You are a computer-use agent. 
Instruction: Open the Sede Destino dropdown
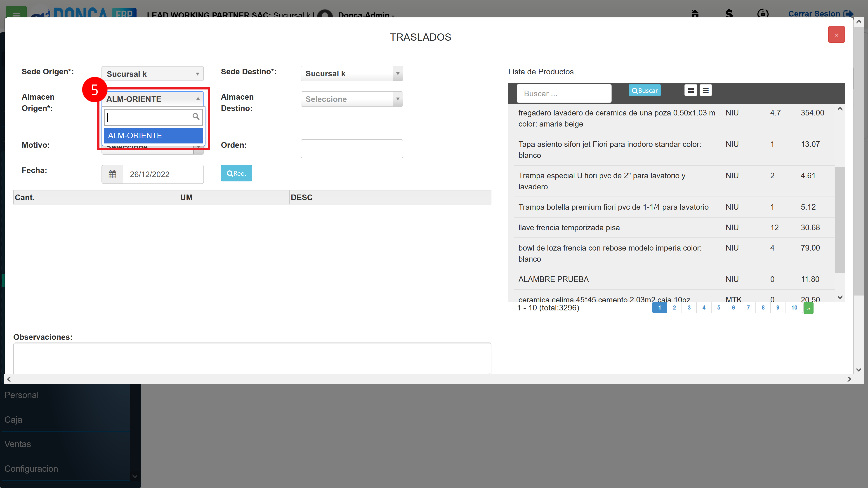pos(352,73)
